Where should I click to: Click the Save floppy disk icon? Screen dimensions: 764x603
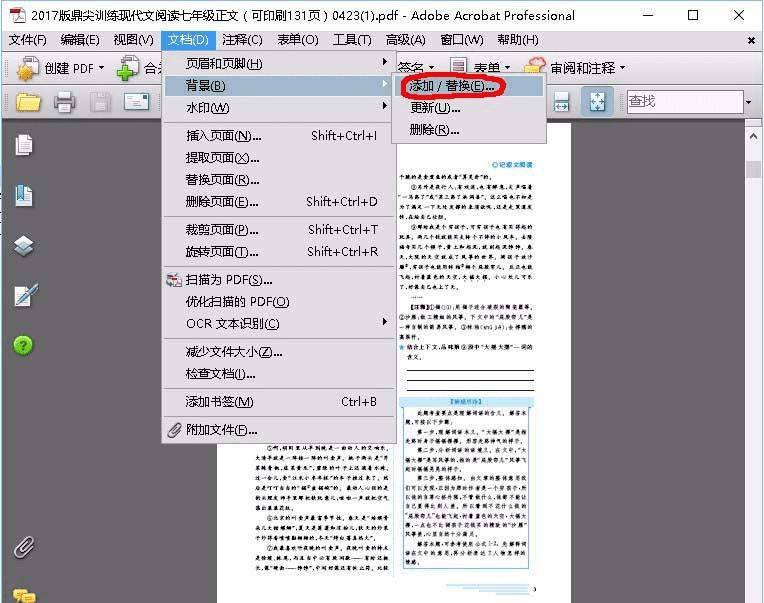(100, 102)
